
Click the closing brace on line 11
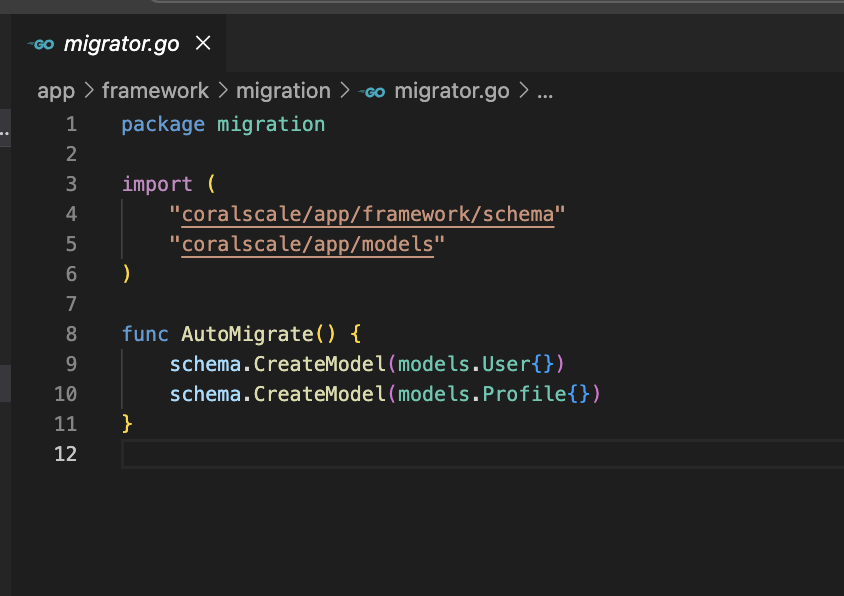click(x=127, y=424)
